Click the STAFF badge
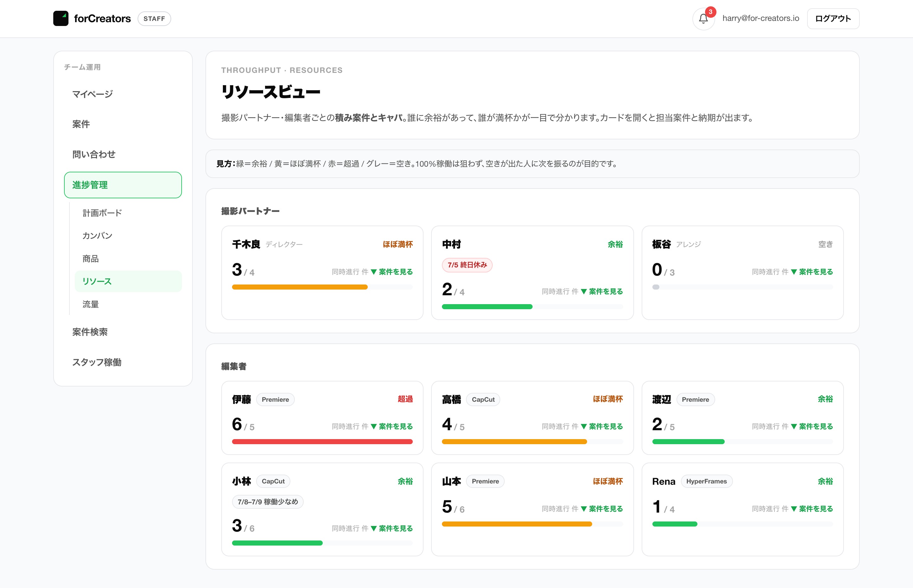Image resolution: width=913 pixels, height=588 pixels. [154, 19]
